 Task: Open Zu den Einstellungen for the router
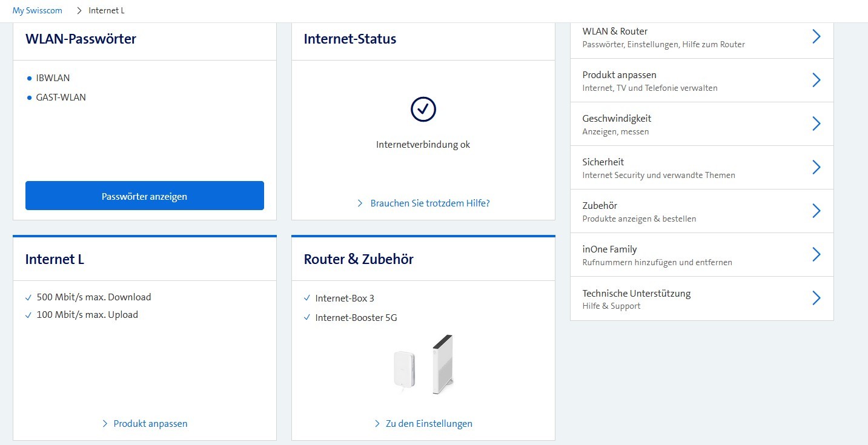click(x=430, y=423)
